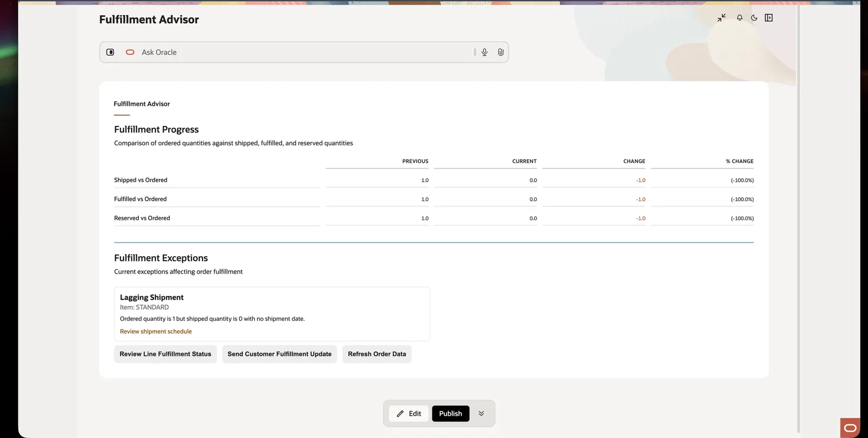Select the Reserved vs Ordered row label

click(142, 218)
